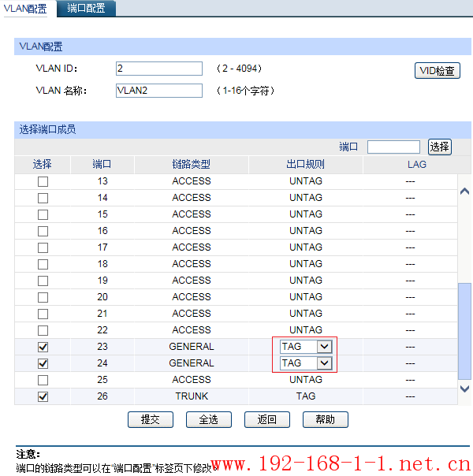This screenshot has height=476, width=473.
Task: Click the 帮助 help button
Action: pos(326,419)
